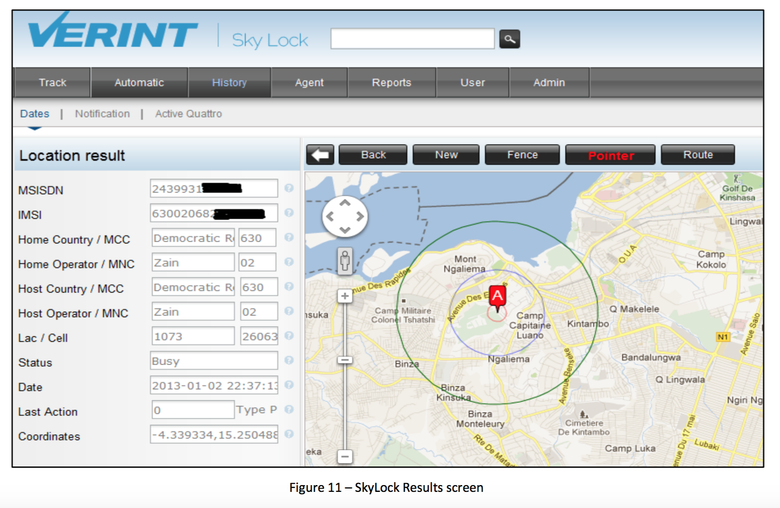
Task: Click the Location result panel heading
Action: coord(72,156)
